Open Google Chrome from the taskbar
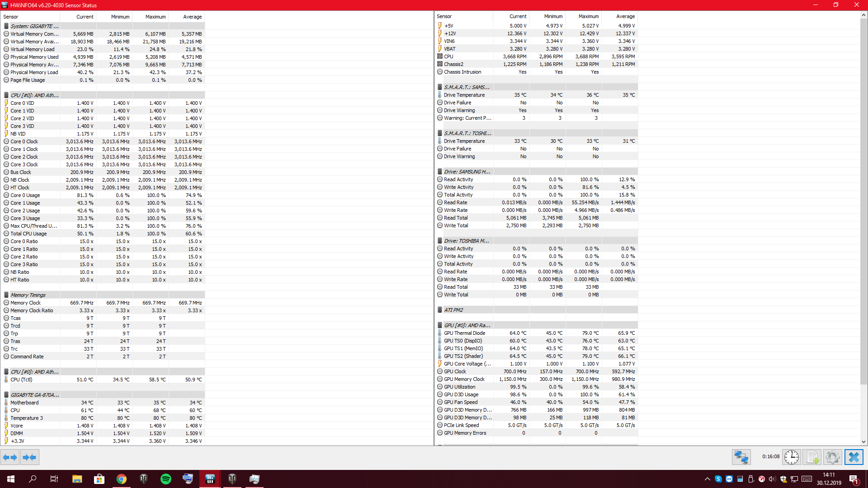The image size is (868, 488). click(122, 479)
